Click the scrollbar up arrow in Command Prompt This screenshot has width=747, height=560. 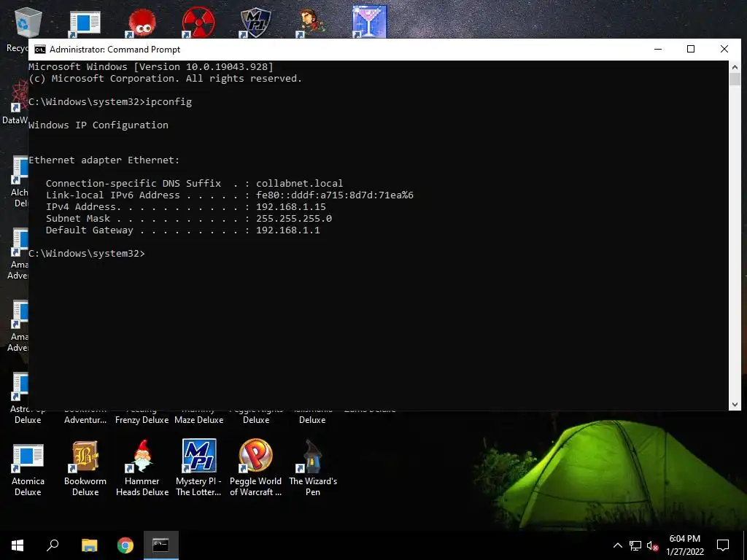tap(735, 67)
